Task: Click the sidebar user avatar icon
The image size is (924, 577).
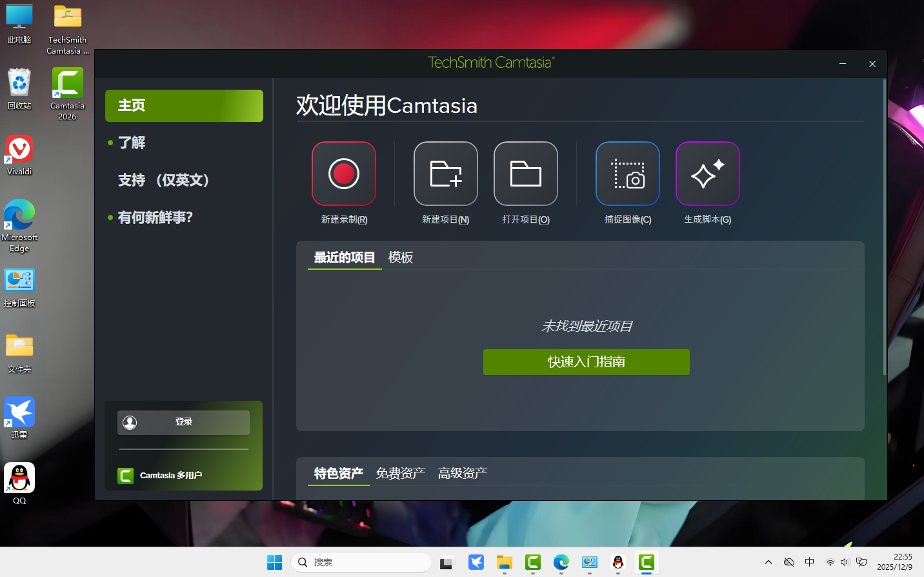Action: click(x=130, y=422)
